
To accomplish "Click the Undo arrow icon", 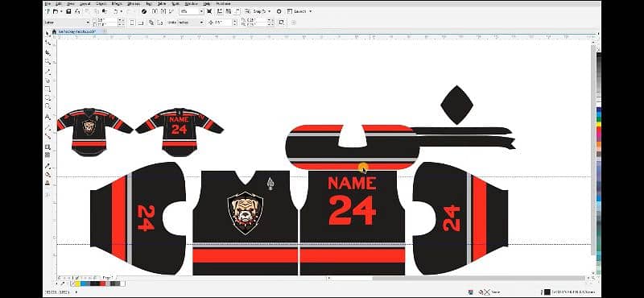I will 115,11.
